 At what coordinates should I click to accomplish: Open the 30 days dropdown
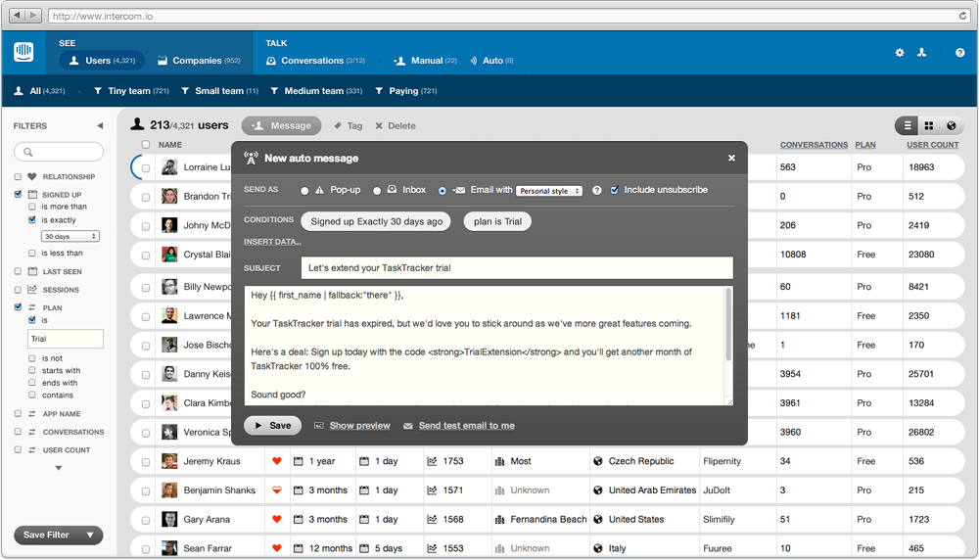click(x=70, y=237)
